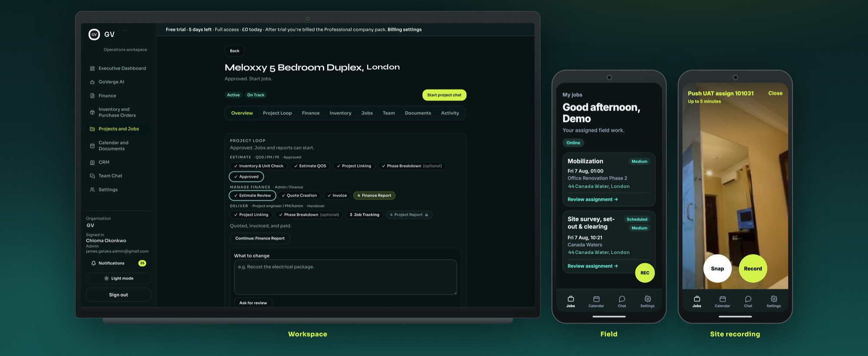Switch to the Jobs project tab
The image size is (868, 356).
(367, 113)
